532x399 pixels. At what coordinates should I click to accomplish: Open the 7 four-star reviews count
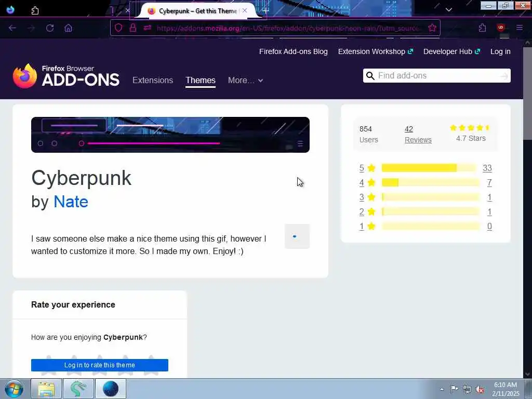click(489, 182)
